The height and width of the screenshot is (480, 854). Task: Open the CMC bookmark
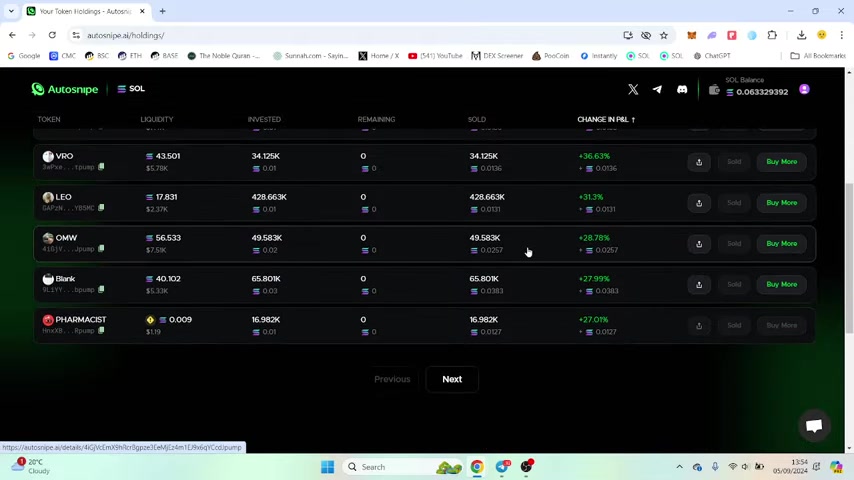point(63,56)
